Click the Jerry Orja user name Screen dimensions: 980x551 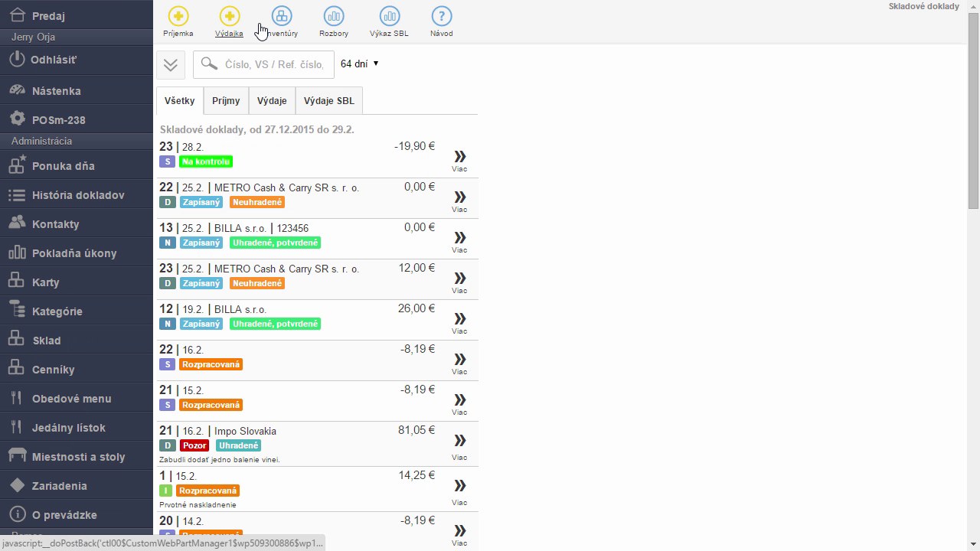tap(33, 37)
